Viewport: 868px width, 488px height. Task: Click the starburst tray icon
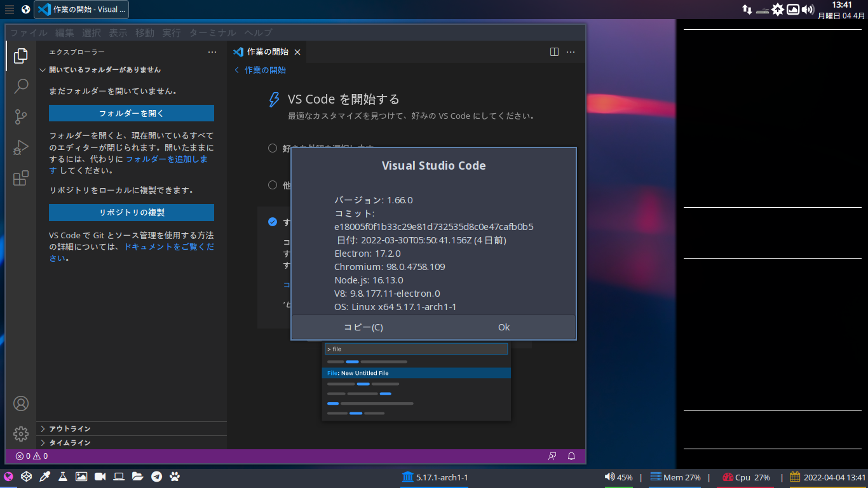pyautogui.click(x=778, y=10)
